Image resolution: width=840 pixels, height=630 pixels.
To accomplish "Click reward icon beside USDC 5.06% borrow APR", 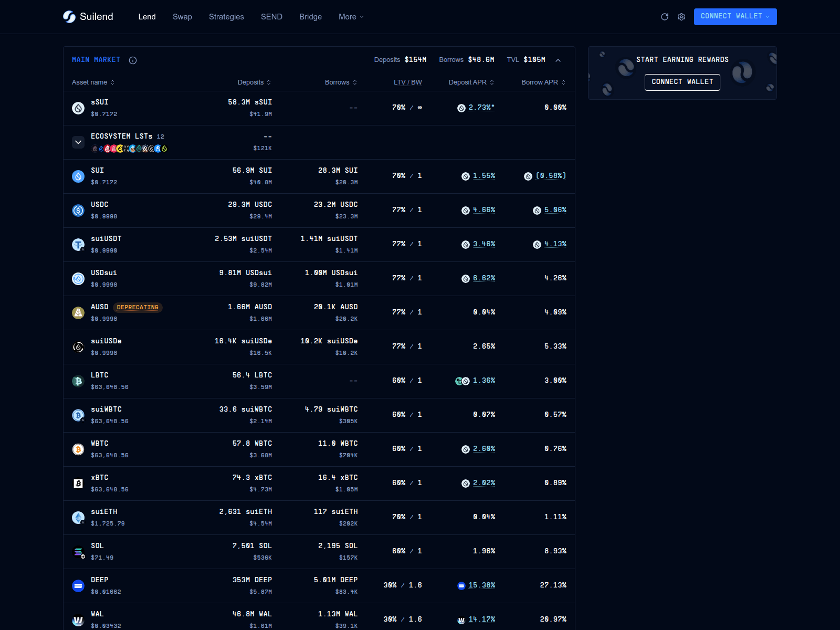I will click(537, 211).
